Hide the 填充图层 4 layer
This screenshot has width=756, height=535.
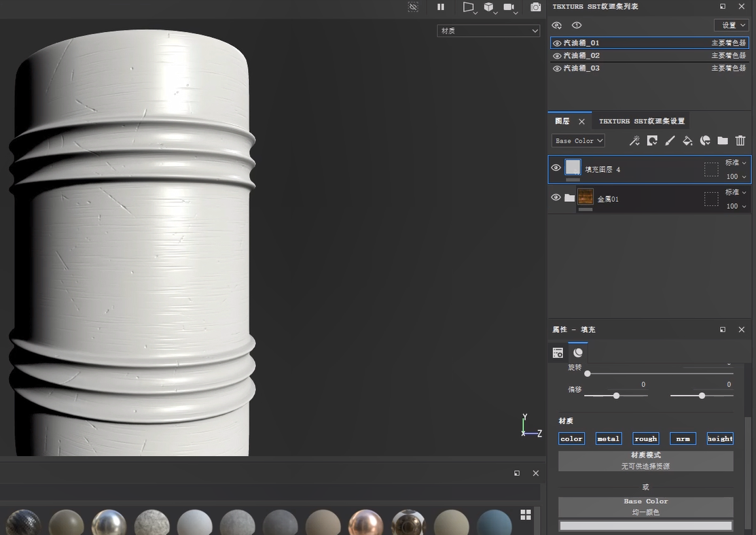[x=556, y=168]
